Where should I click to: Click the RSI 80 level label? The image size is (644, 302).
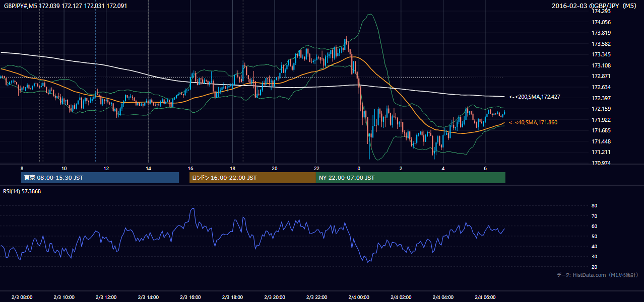pyautogui.click(x=595, y=206)
